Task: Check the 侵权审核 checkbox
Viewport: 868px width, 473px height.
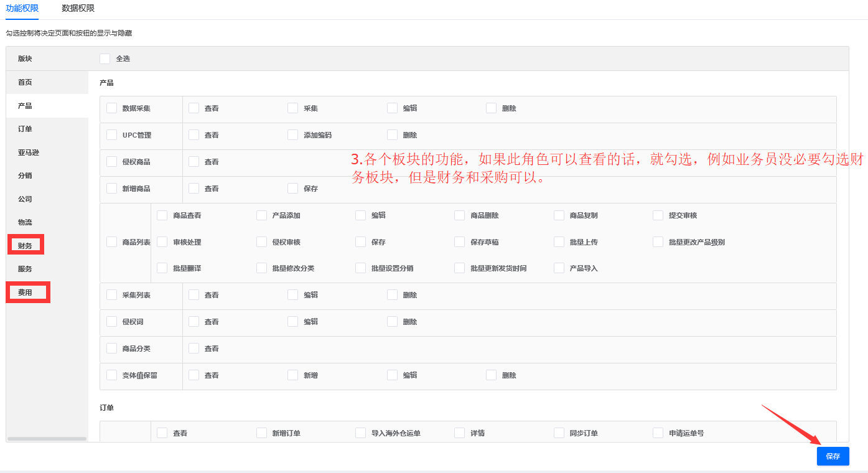Action: coord(262,242)
